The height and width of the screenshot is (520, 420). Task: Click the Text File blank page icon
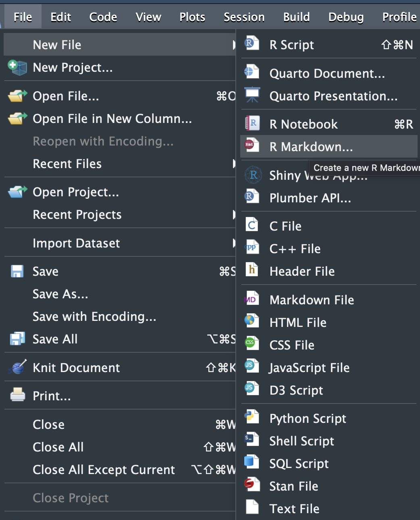click(x=252, y=507)
